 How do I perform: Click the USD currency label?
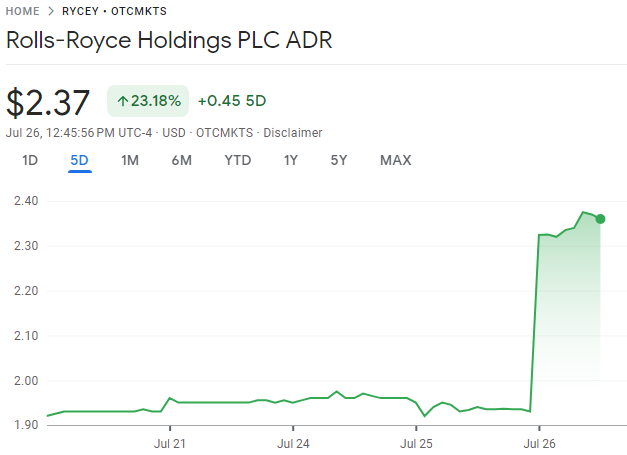(174, 133)
